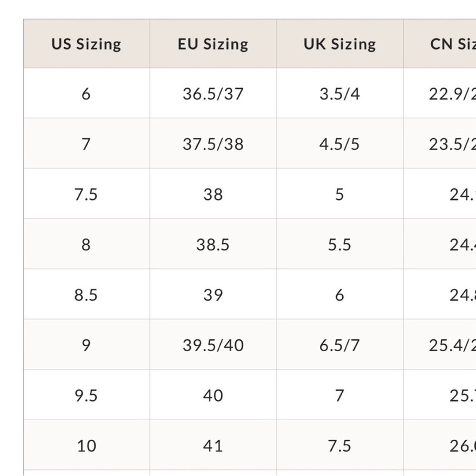Click the US Sizing column header
This screenshot has width=476, height=476.
tap(86, 44)
